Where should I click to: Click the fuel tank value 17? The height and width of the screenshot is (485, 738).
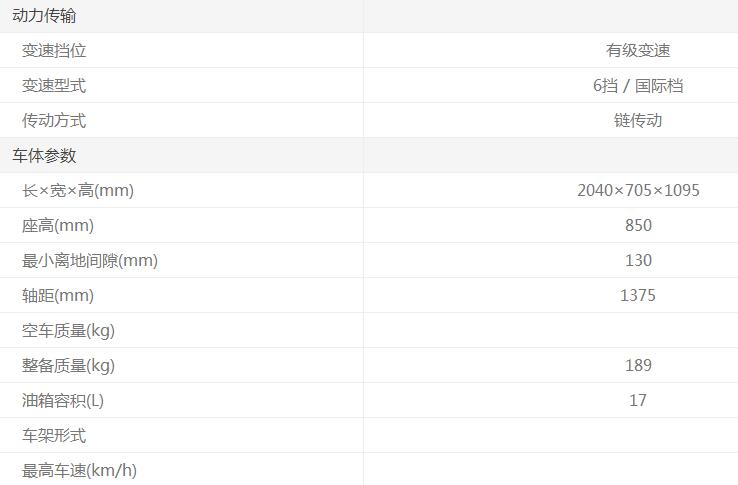point(638,401)
